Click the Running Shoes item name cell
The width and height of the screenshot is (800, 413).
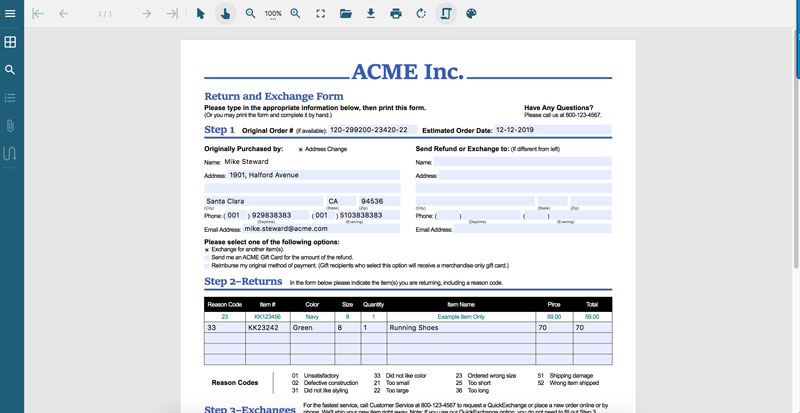point(461,328)
